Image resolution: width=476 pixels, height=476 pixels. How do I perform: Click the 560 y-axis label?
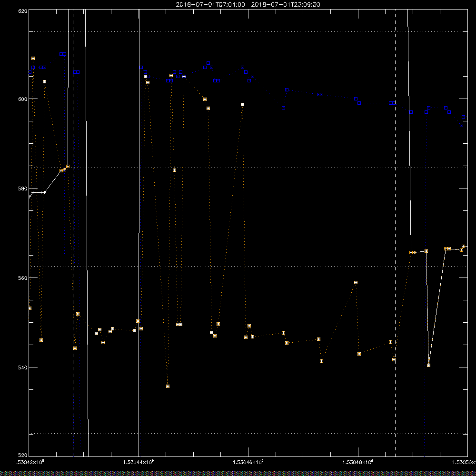pos(23,278)
